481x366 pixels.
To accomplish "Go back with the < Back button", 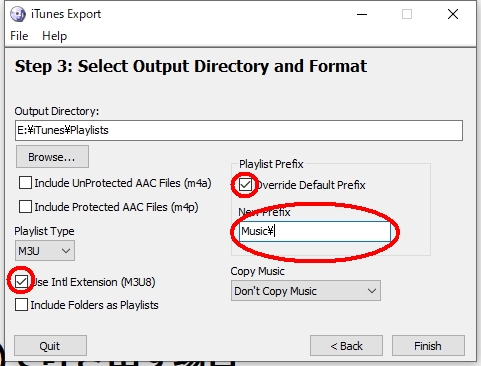I will tap(346, 346).
